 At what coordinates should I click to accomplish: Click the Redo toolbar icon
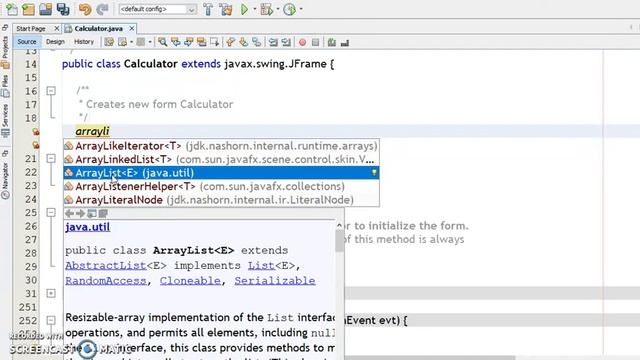[x=102, y=9]
